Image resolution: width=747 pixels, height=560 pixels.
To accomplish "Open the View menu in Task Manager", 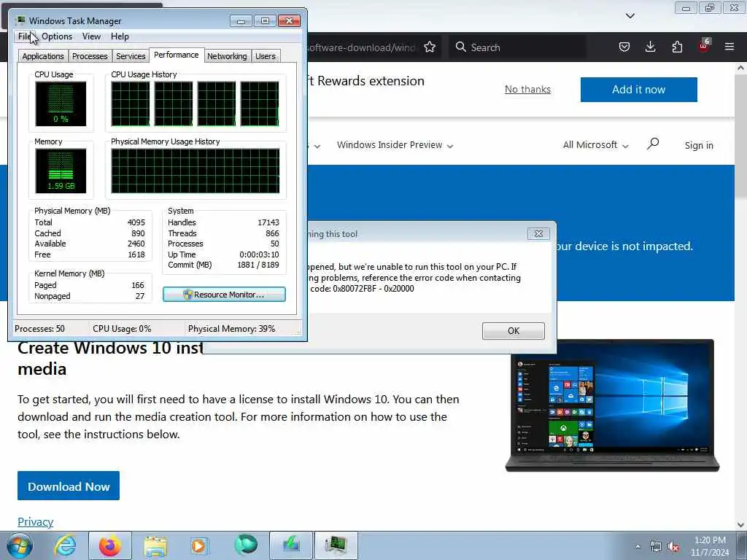I will point(91,36).
